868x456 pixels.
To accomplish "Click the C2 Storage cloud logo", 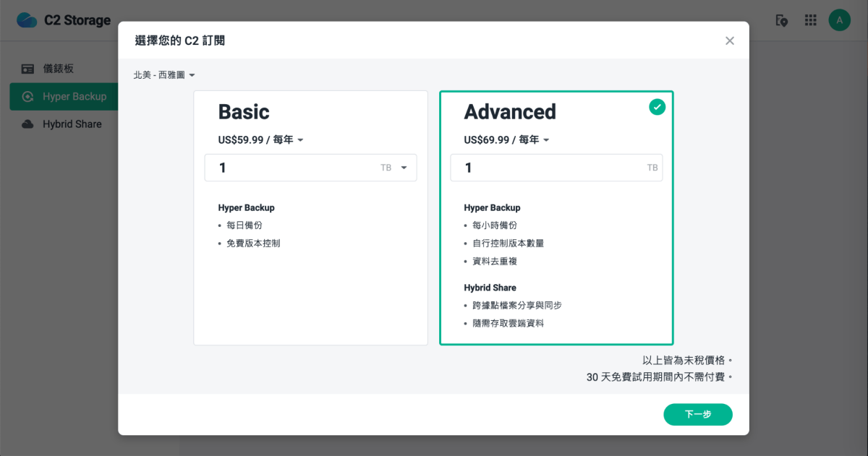I will pos(27,20).
